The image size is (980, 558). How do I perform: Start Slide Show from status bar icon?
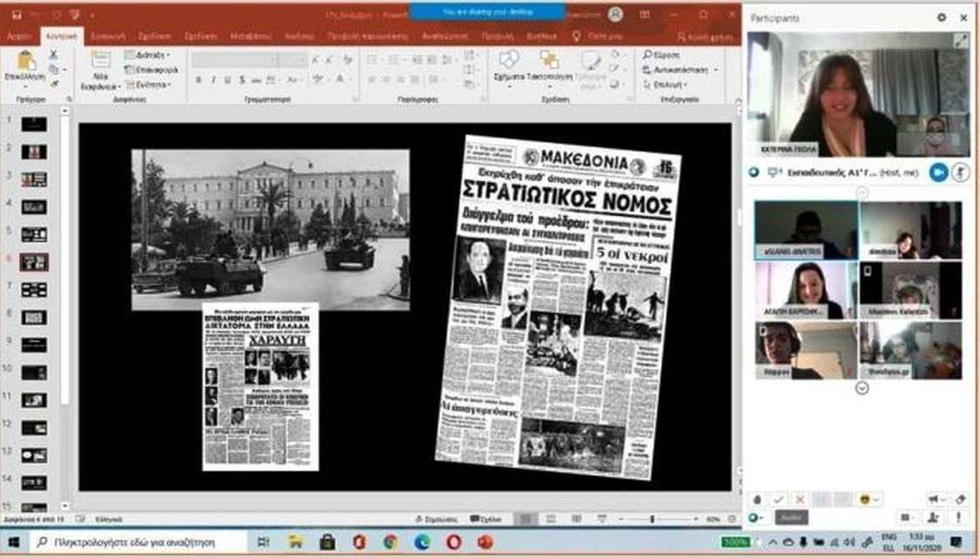tap(601, 519)
